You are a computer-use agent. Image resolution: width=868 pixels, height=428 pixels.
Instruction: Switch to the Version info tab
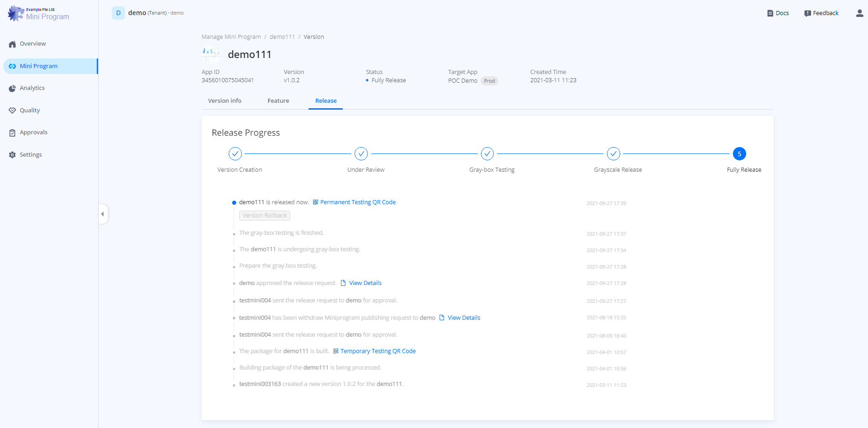[225, 101]
